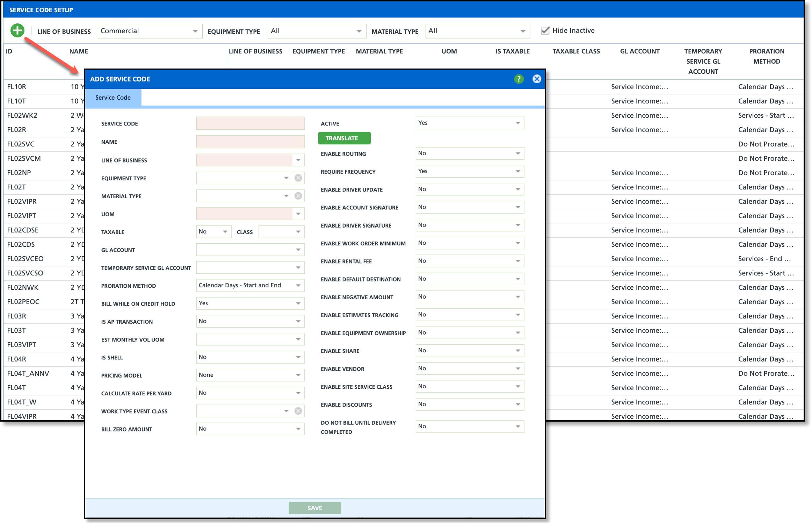Open the green help question mark icon
The height and width of the screenshot is (523, 812).
tap(519, 79)
